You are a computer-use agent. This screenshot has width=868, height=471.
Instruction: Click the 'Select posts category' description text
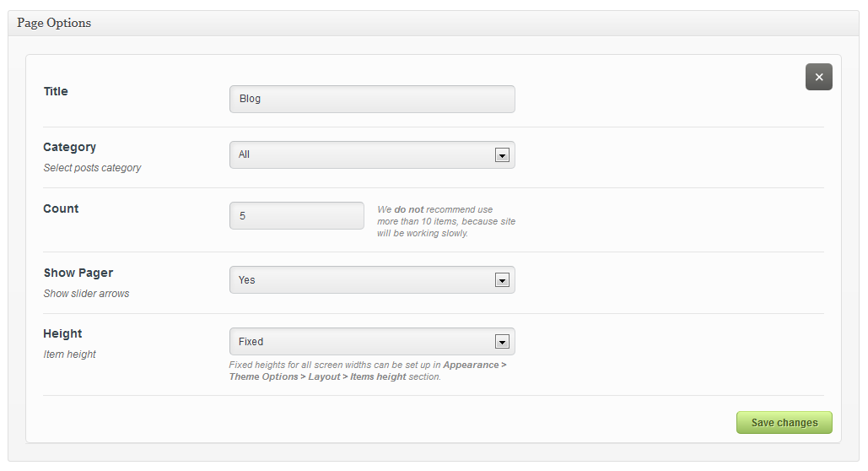tap(93, 168)
